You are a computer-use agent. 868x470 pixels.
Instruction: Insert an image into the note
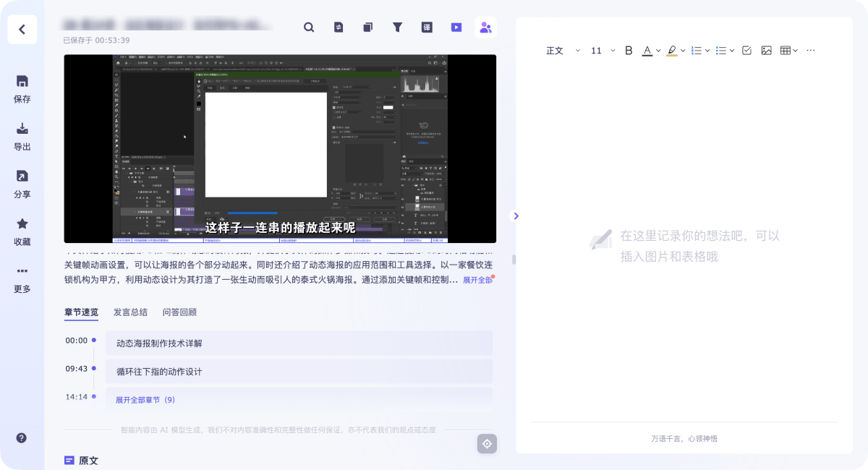point(767,51)
